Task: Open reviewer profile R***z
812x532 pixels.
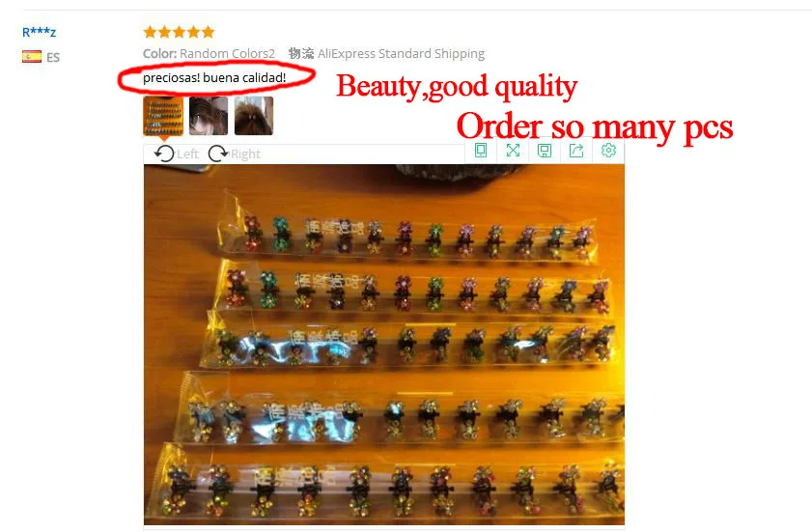Action: pyautogui.click(x=39, y=32)
